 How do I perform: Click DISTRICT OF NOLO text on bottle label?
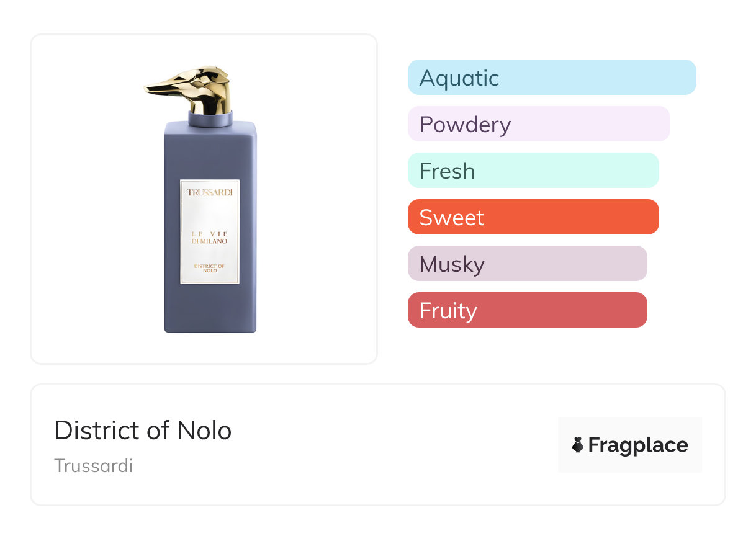[210, 268]
